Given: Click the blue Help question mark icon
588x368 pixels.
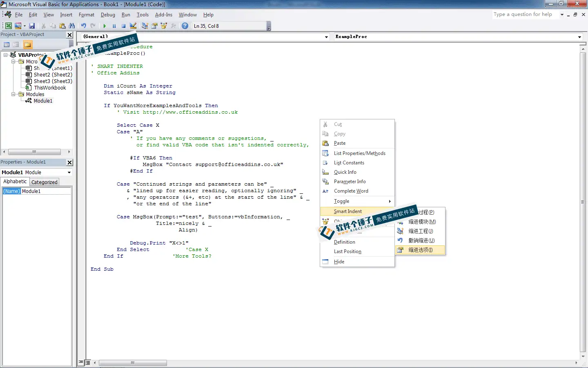Looking at the screenshot, I should (x=185, y=26).
